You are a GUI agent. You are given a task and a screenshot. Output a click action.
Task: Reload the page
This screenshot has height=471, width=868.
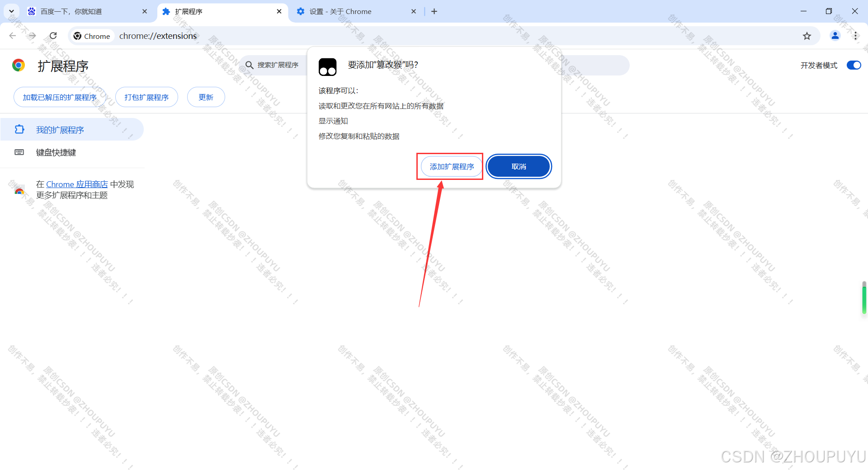[53, 36]
